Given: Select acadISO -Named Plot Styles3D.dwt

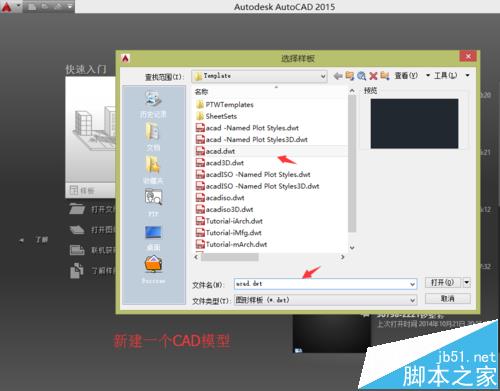Looking at the screenshot, I should (257, 186).
